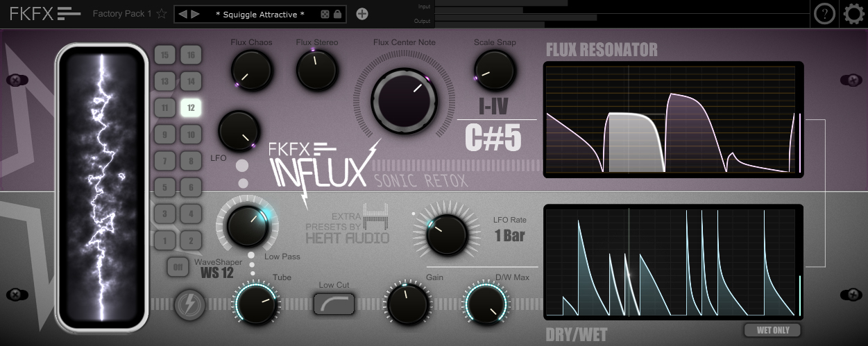Turn waveshaper Off button
Image resolution: width=868 pixels, height=346 pixels.
coord(178,266)
